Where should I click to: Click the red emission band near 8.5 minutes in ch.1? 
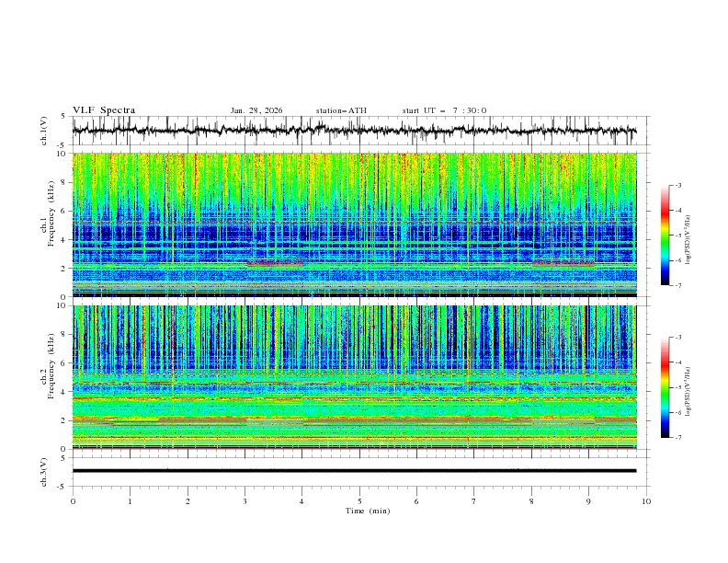[x=562, y=263]
